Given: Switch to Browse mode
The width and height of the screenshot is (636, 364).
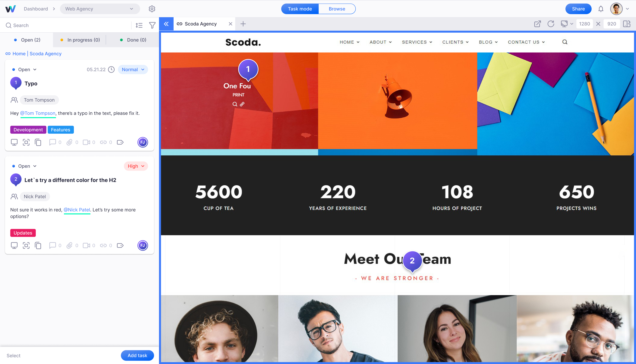Looking at the screenshot, I should 337,9.
